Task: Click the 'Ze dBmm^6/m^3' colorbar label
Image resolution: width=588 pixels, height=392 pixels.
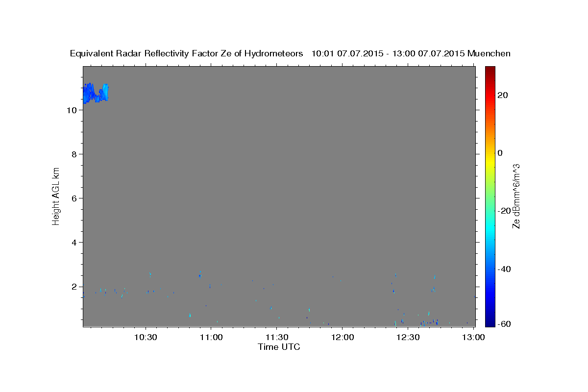Action: coord(515,196)
